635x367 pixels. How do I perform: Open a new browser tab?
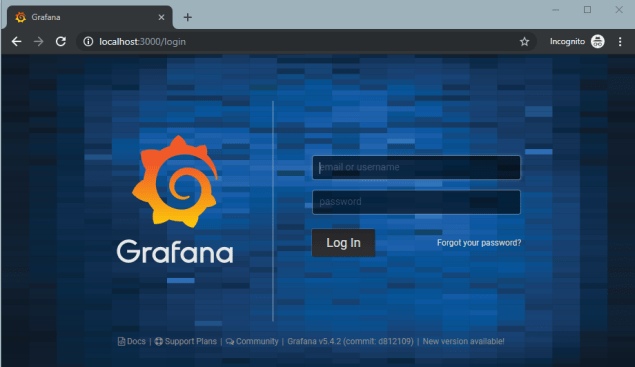[188, 17]
